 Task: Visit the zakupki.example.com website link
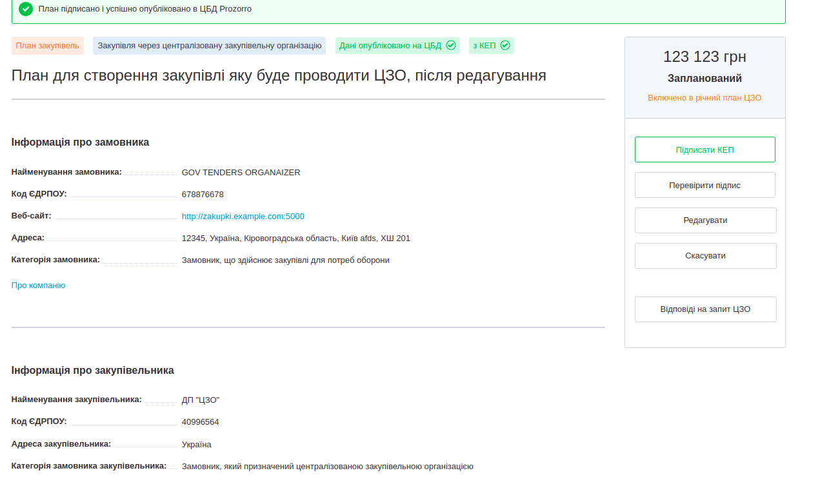click(x=243, y=217)
